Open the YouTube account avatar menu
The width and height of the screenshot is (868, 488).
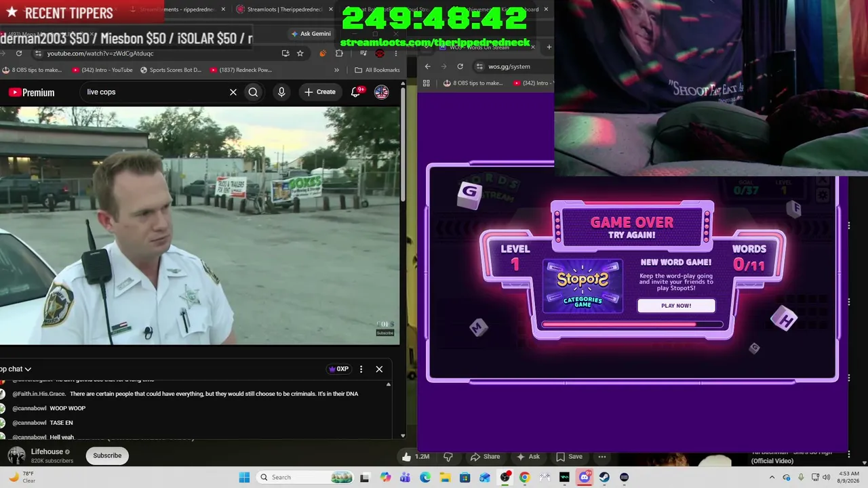pyautogui.click(x=382, y=92)
